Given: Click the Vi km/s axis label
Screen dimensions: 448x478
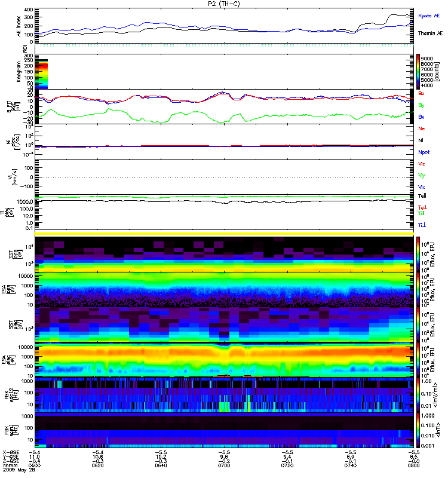Looking at the screenshot, I should click(13, 177).
